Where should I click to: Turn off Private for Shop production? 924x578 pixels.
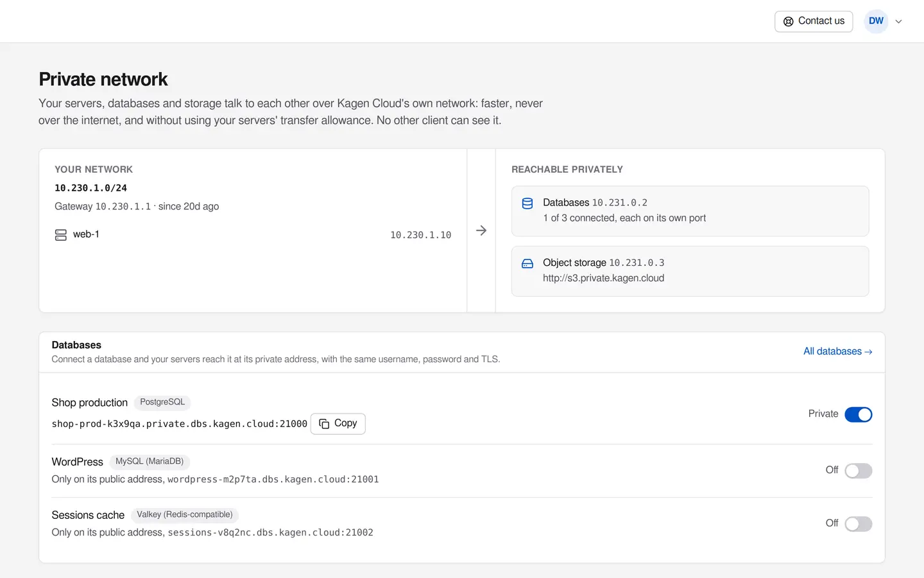click(x=859, y=415)
